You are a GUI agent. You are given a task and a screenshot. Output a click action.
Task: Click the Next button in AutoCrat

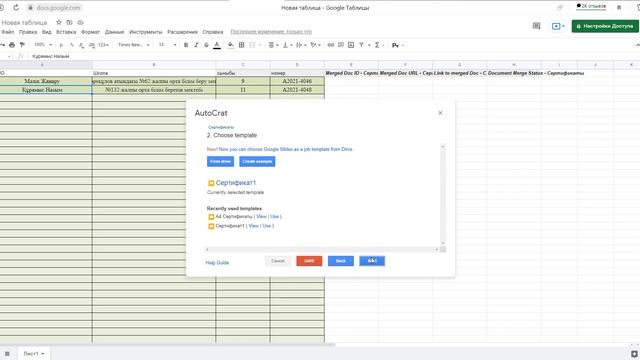pyautogui.click(x=372, y=261)
